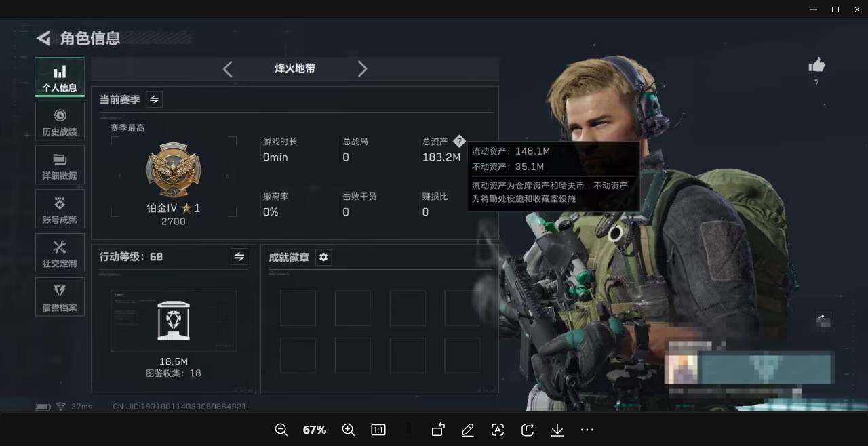The height and width of the screenshot is (446, 868).
Task: Open the 成就徽章 settings gear icon
Action: click(x=323, y=257)
